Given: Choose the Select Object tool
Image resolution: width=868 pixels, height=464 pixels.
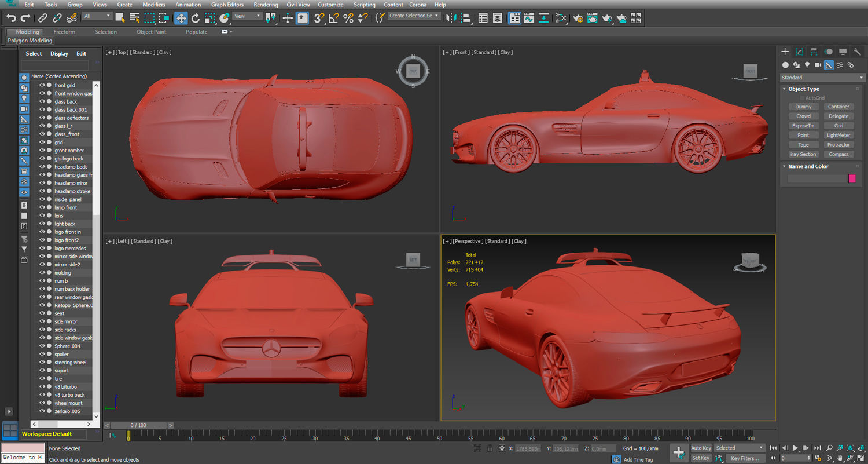Looking at the screenshot, I should point(120,18).
